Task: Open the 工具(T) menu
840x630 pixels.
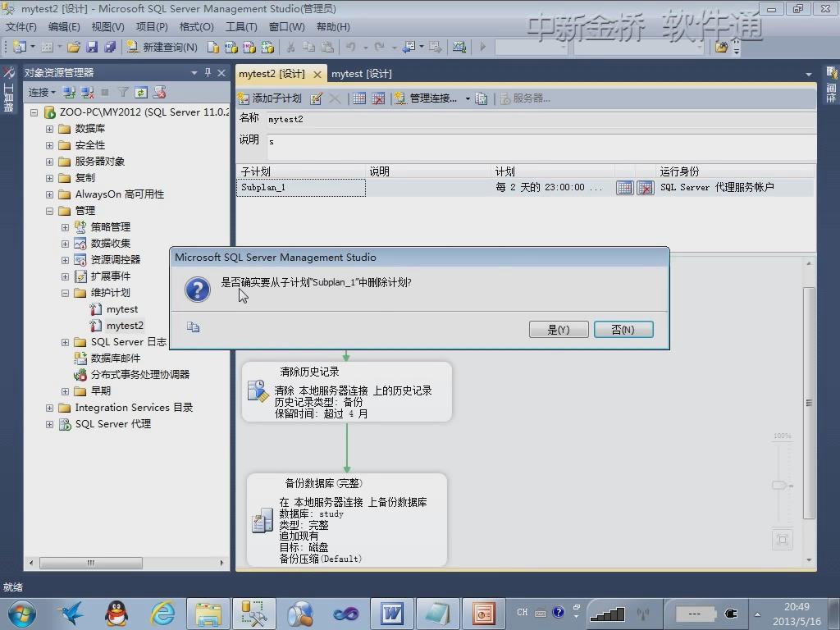Action: pos(241,27)
